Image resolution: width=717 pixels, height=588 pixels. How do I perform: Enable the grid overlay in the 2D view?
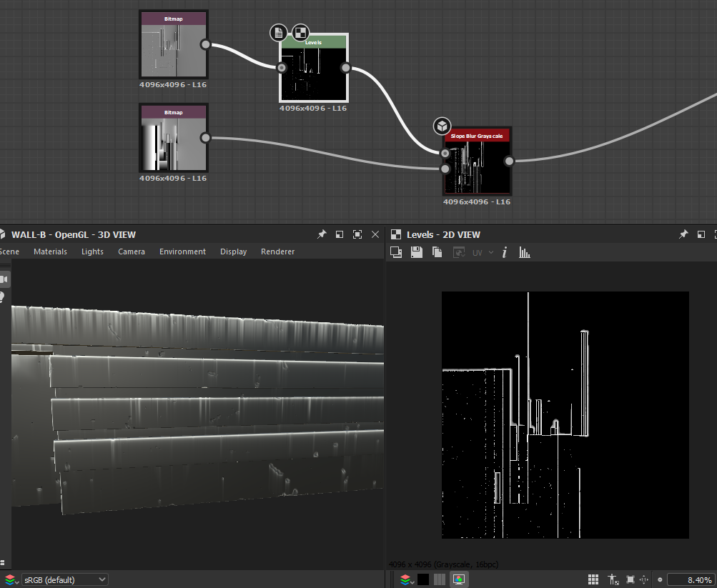(x=593, y=579)
